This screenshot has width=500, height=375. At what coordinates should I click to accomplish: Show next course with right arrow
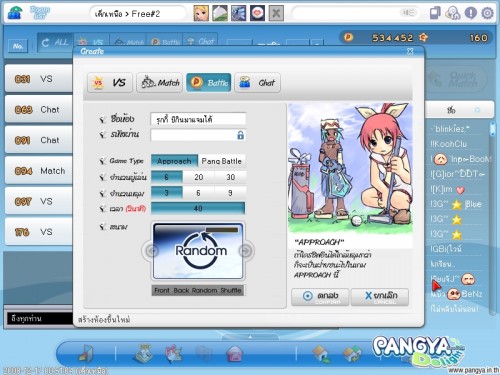tap(246, 251)
